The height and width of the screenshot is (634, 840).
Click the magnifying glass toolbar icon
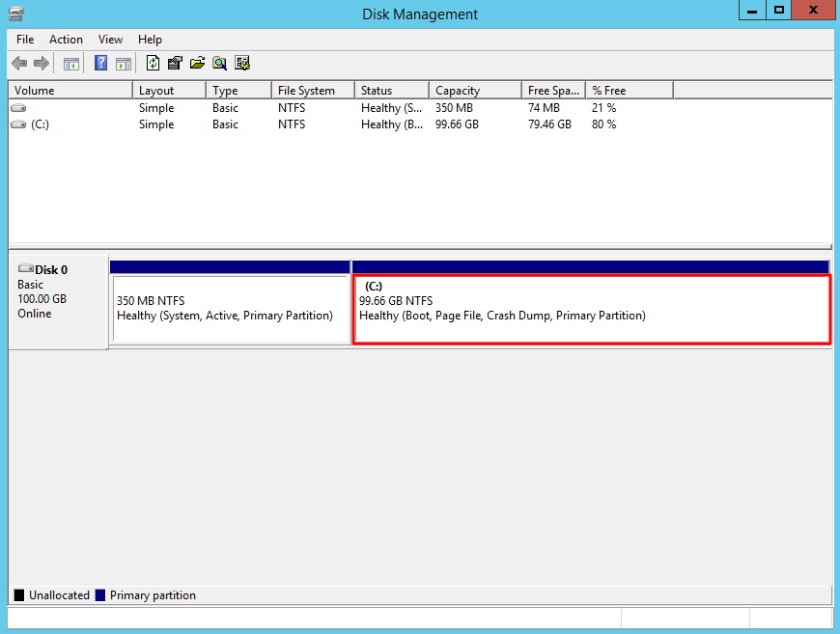tap(220, 64)
